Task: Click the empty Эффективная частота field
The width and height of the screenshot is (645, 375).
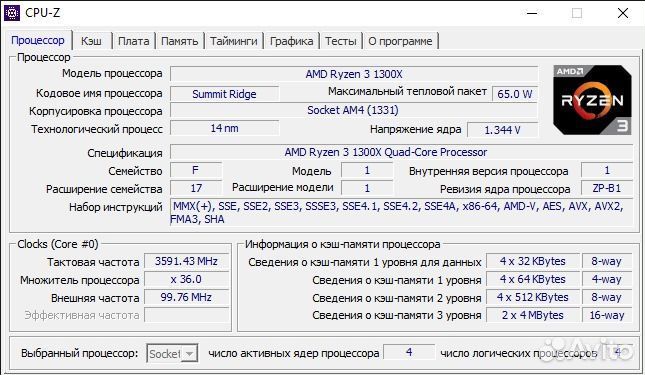Action: pos(186,315)
